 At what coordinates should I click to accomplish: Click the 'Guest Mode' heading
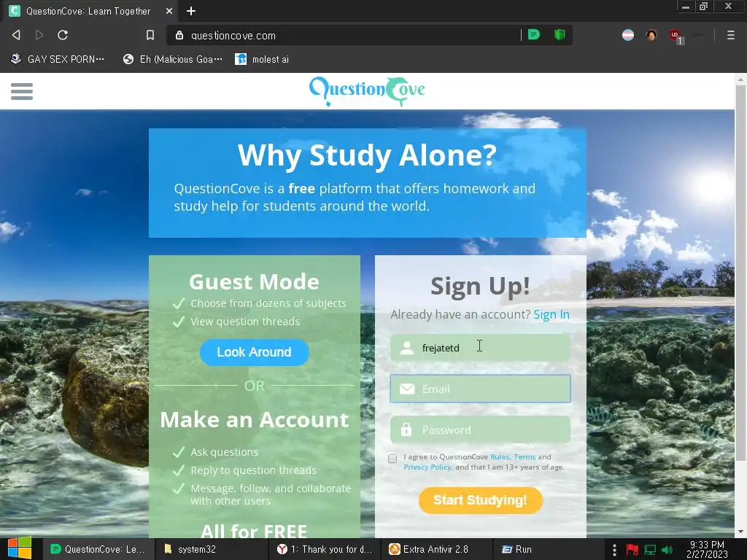255,282
